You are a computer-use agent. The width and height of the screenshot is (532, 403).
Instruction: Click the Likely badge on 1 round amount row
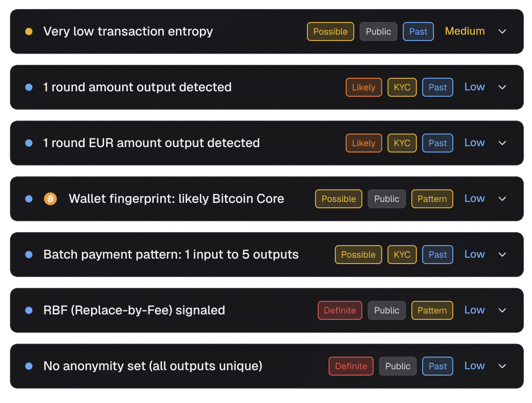pos(364,87)
